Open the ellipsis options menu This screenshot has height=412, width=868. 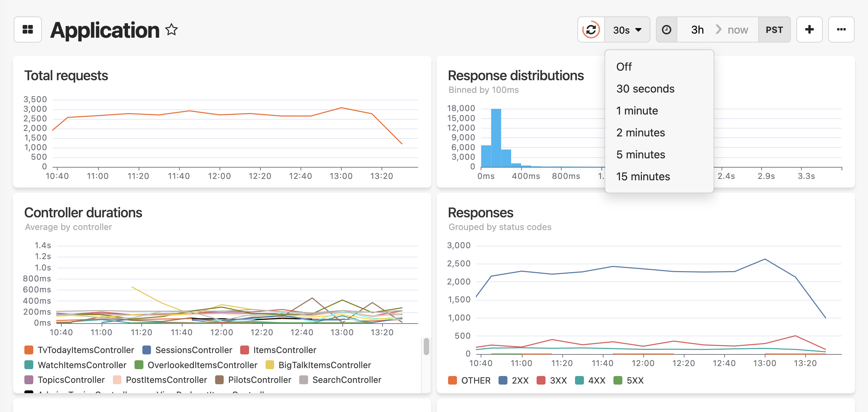841,29
